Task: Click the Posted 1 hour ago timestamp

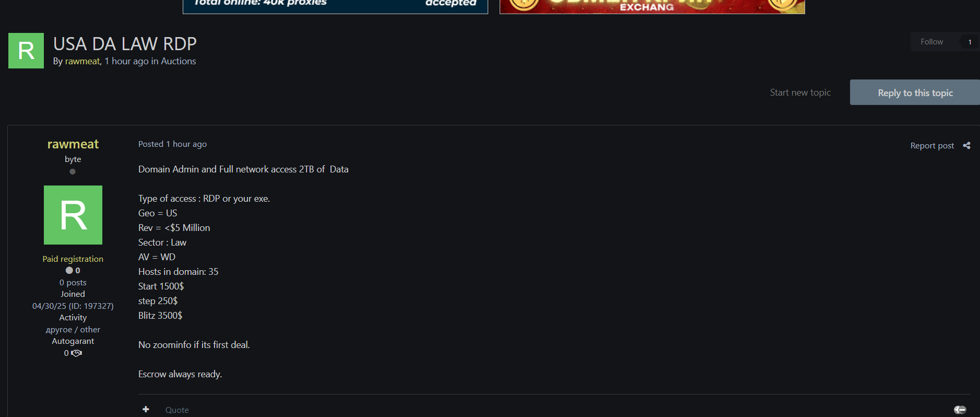Action: (x=172, y=144)
